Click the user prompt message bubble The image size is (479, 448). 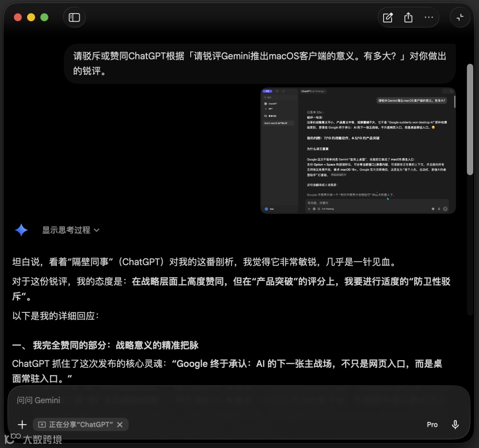point(260,63)
